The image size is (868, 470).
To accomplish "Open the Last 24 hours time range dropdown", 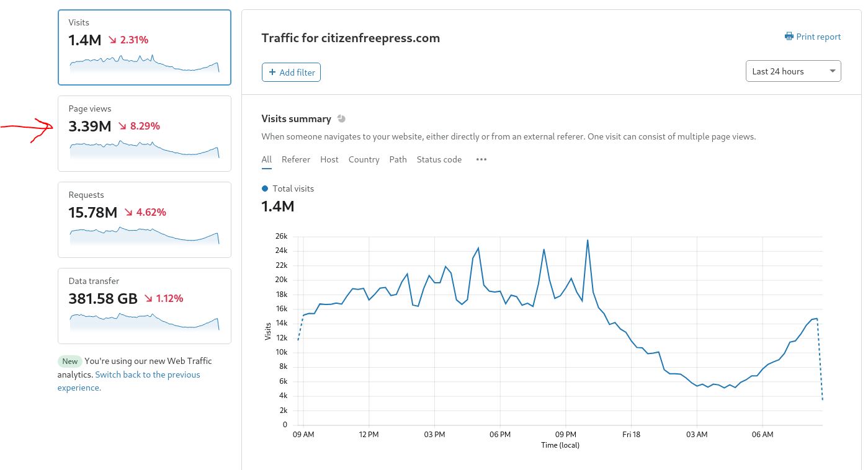I will 793,71.
